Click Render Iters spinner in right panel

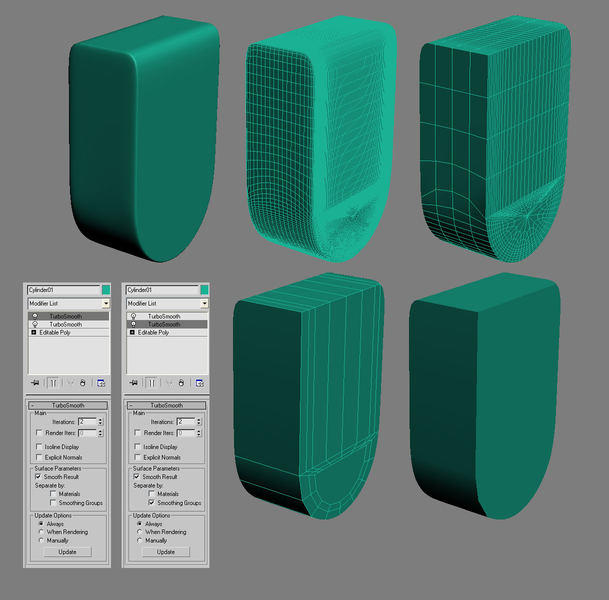(x=199, y=433)
